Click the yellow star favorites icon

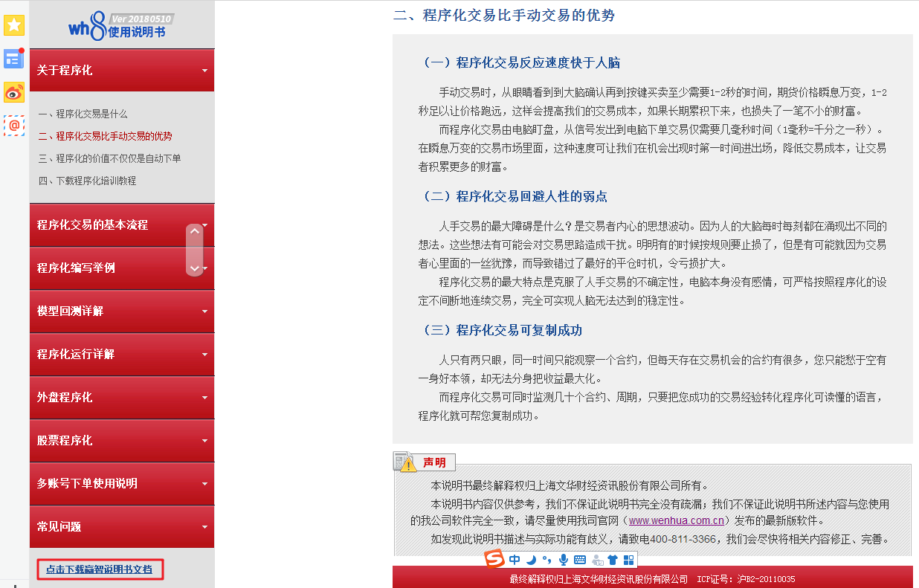click(x=14, y=25)
